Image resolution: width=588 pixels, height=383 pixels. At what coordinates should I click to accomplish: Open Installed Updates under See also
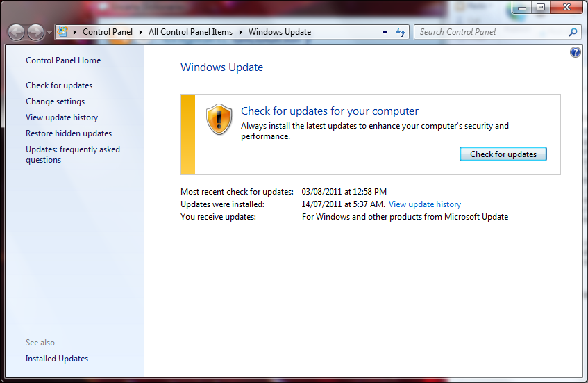pos(57,359)
